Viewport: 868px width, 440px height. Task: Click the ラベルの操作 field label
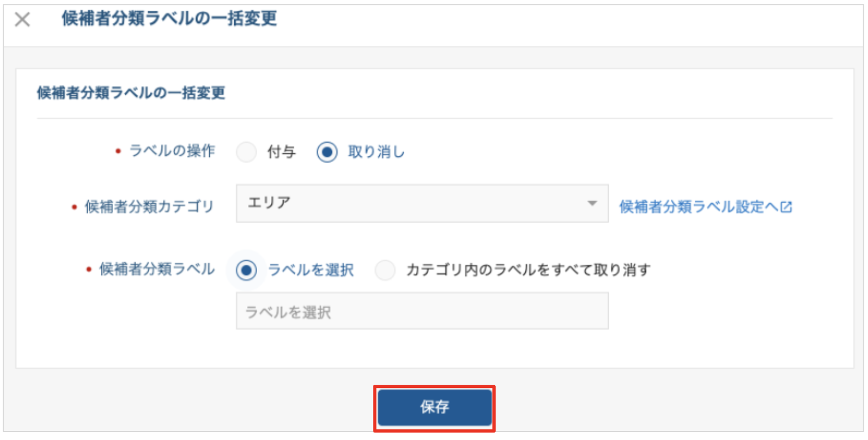coord(172,151)
